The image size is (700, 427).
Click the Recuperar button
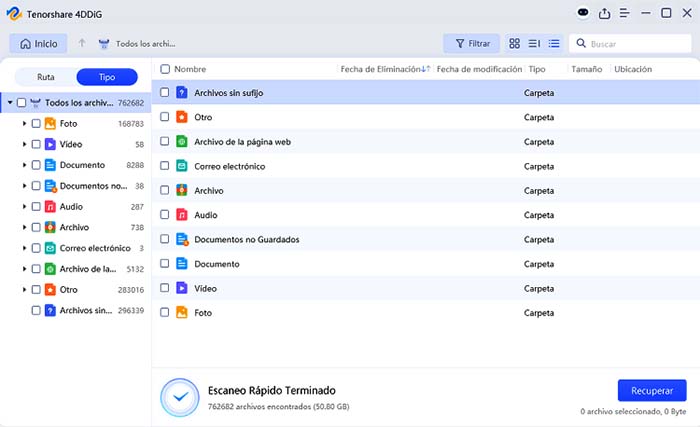click(652, 390)
